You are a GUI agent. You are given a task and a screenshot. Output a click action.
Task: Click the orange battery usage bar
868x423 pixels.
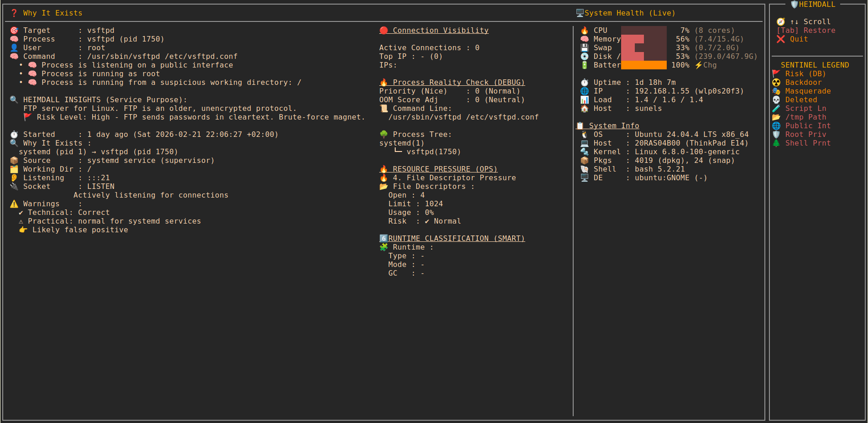click(643, 65)
